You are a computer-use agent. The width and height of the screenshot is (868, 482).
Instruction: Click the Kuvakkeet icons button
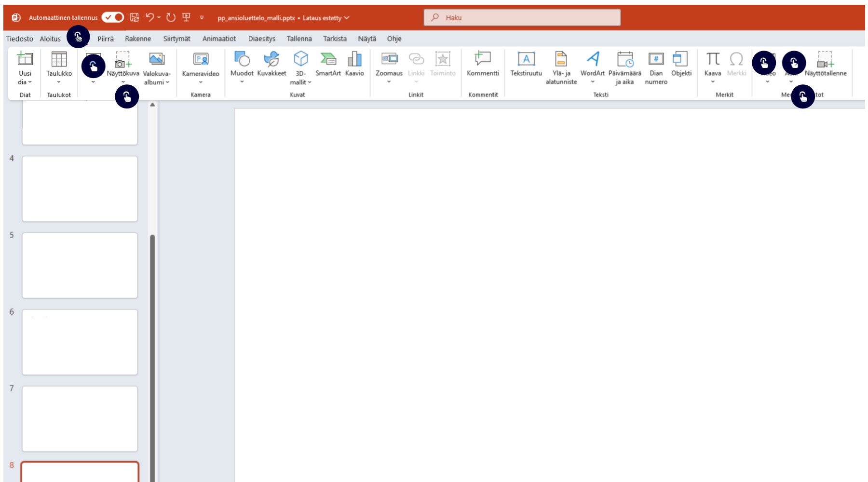[x=271, y=59]
